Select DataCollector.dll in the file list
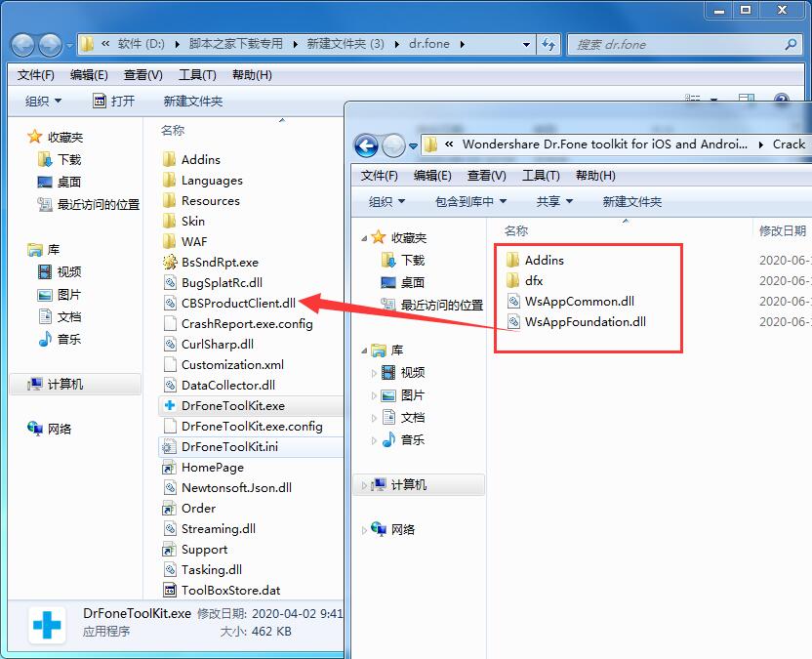The height and width of the screenshot is (659, 812). (227, 385)
